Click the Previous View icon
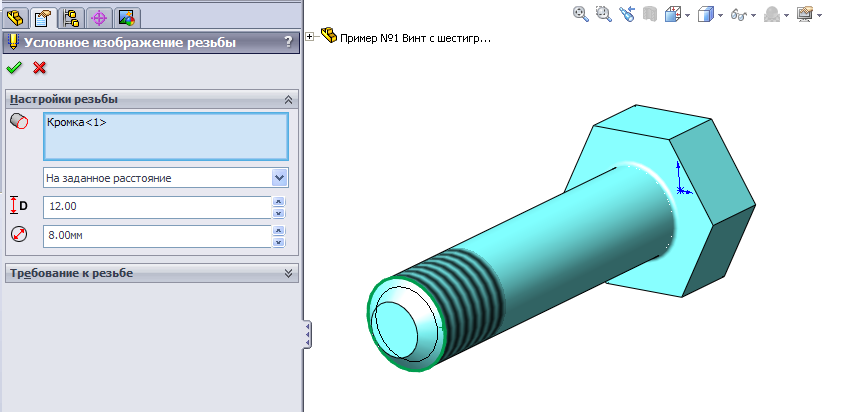 pos(626,14)
